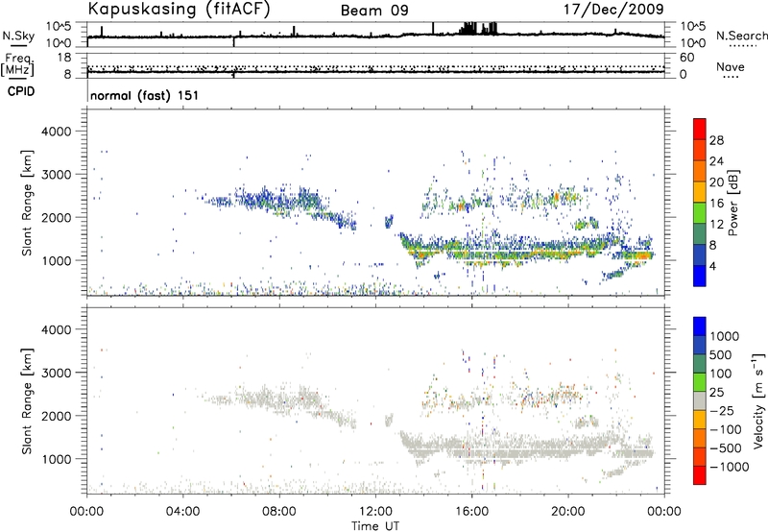
Task: Click the '18' tick on the frequency axis
Action: point(64,58)
